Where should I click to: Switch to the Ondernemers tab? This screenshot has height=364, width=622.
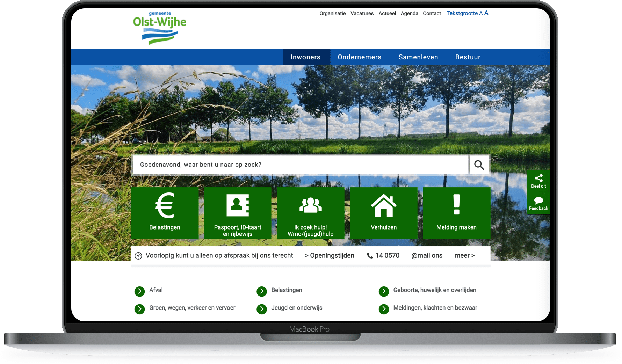[x=359, y=57]
